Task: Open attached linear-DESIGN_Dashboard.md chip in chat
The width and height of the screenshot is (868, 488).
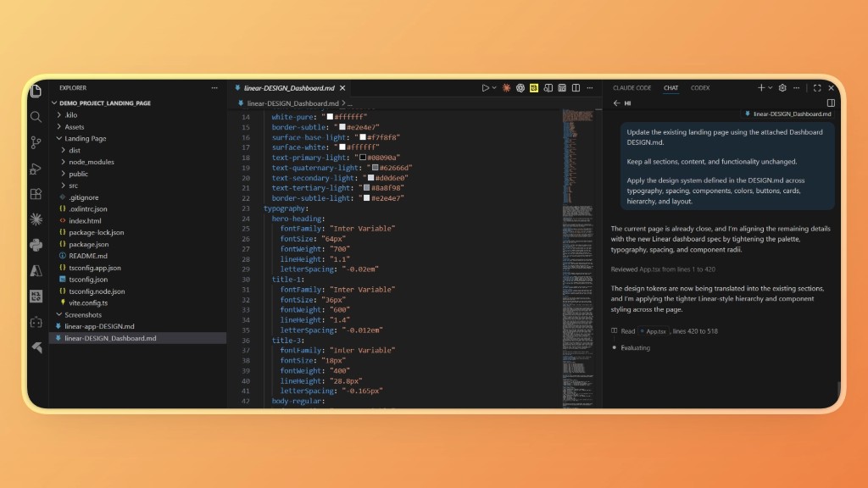Action: click(x=788, y=114)
